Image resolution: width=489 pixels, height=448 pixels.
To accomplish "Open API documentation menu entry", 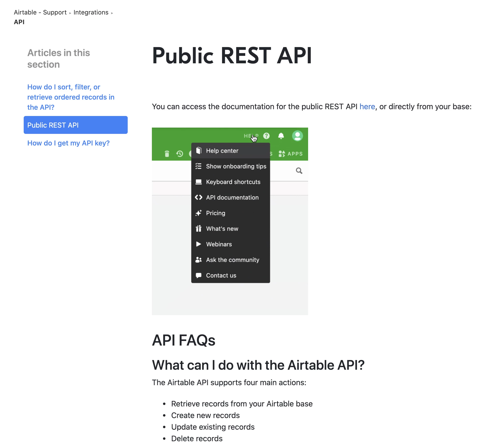I will tap(230, 197).
